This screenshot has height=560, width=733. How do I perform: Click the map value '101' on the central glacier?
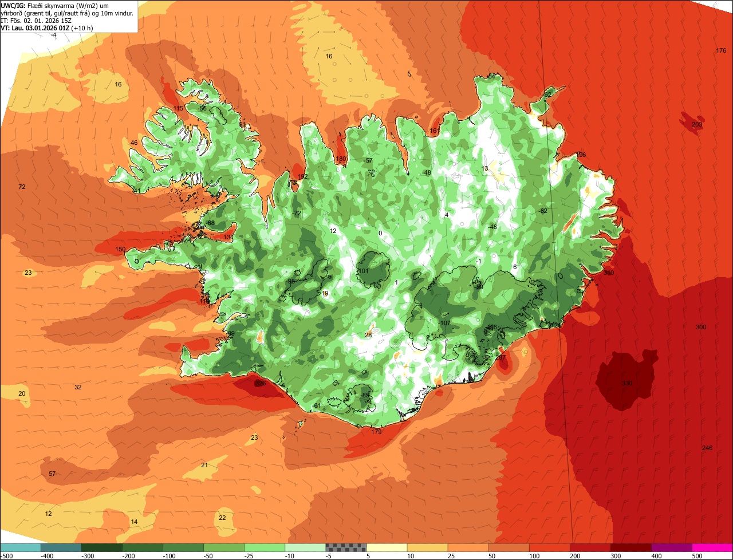(x=364, y=271)
